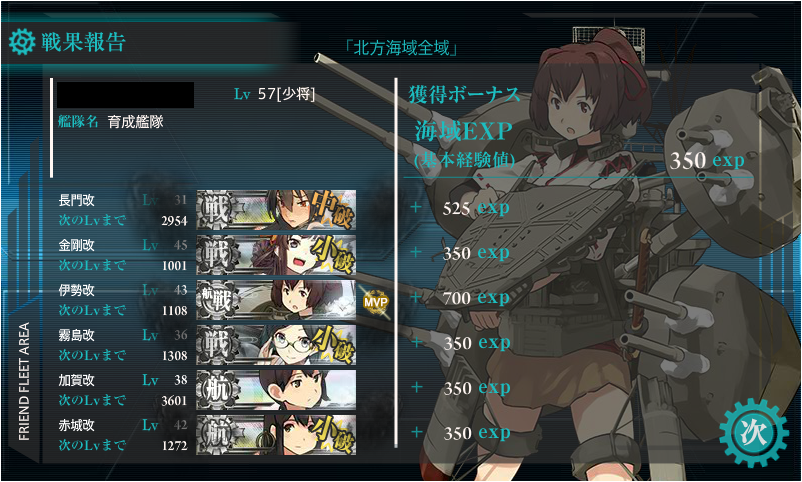Click the 航戦 type emblem on 伊勢改
This screenshot has width=802, height=482.
point(217,300)
